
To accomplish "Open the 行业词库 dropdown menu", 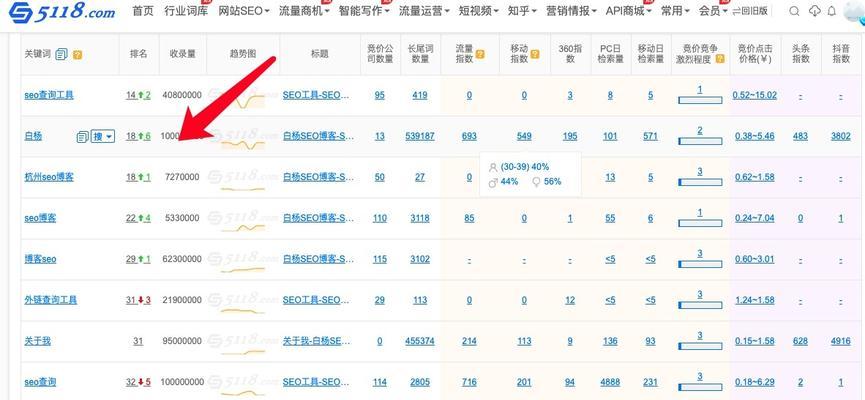I will (188, 12).
